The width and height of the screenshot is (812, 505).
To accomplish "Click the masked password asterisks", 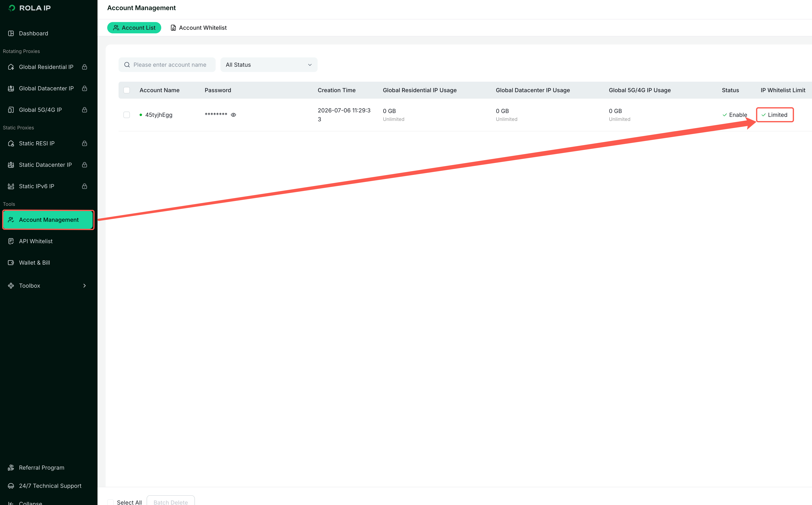I will (216, 115).
